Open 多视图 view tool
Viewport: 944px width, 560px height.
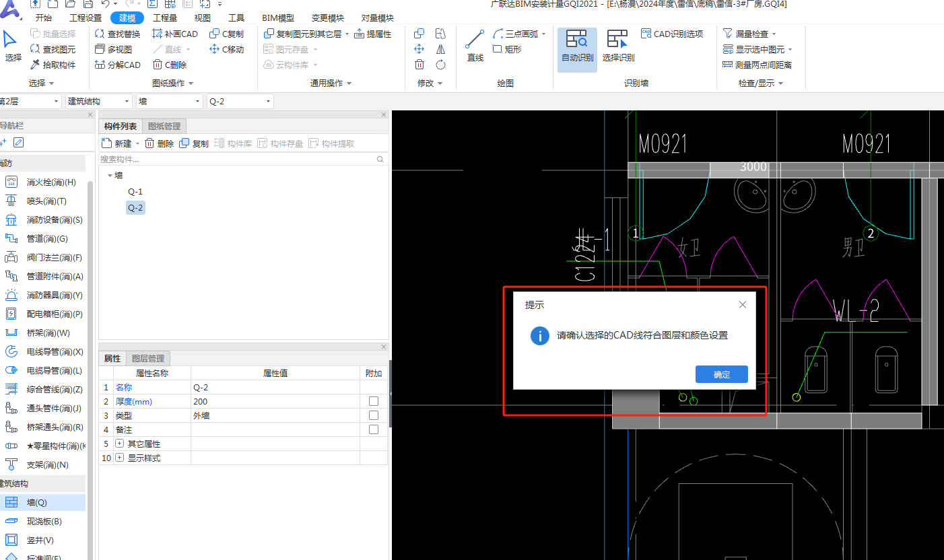click(113, 49)
